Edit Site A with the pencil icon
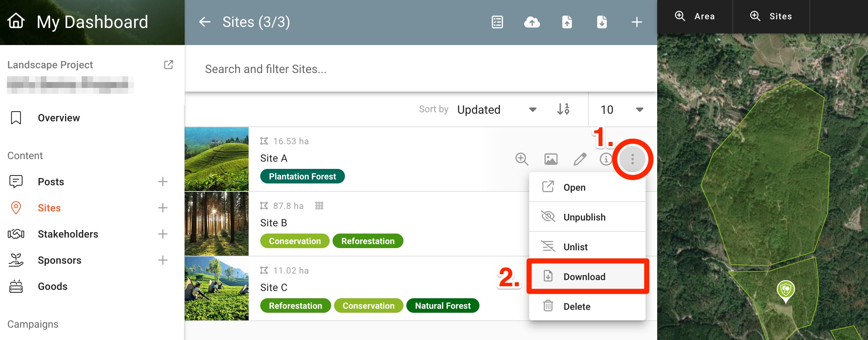Viewport: 868px width, 340px height. pos(580,159)
